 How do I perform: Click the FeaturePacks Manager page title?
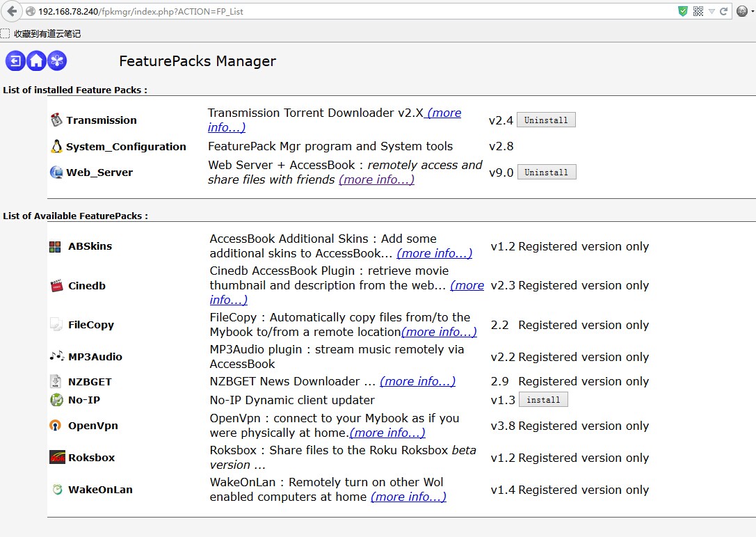tap(198, 61)
